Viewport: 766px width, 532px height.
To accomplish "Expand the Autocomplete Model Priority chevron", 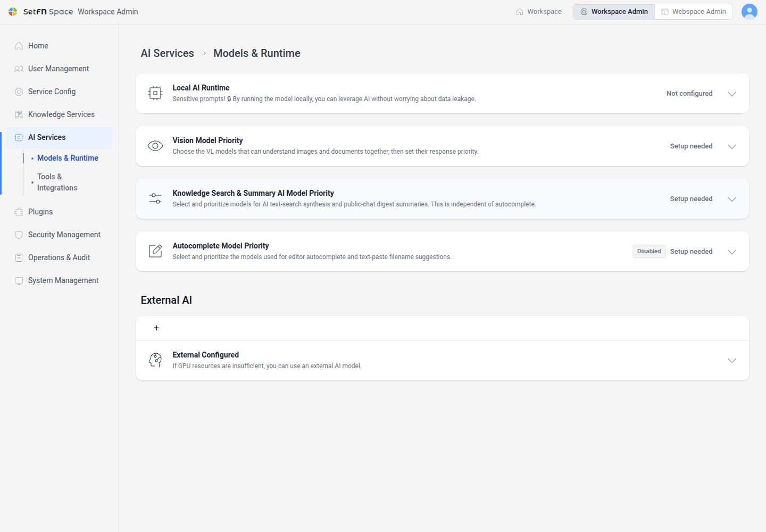I will click(x=732, y=252).
